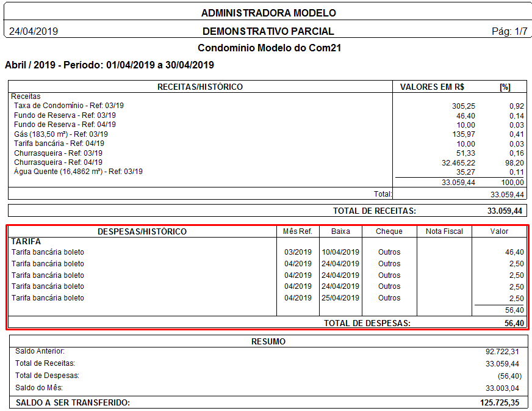
Task: Click the 'TARIFA' group heading
Action: [26, 241]
